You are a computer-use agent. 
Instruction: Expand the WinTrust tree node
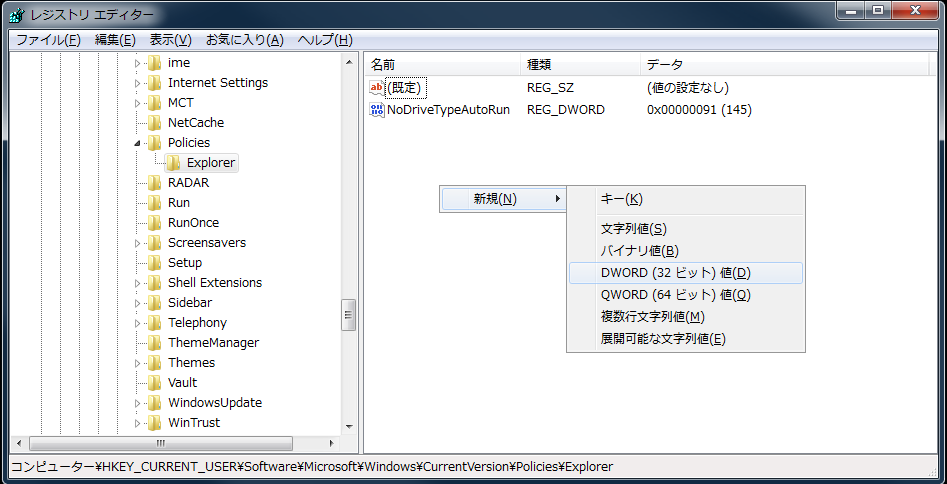pyautogui.click(x=138, y=423)
